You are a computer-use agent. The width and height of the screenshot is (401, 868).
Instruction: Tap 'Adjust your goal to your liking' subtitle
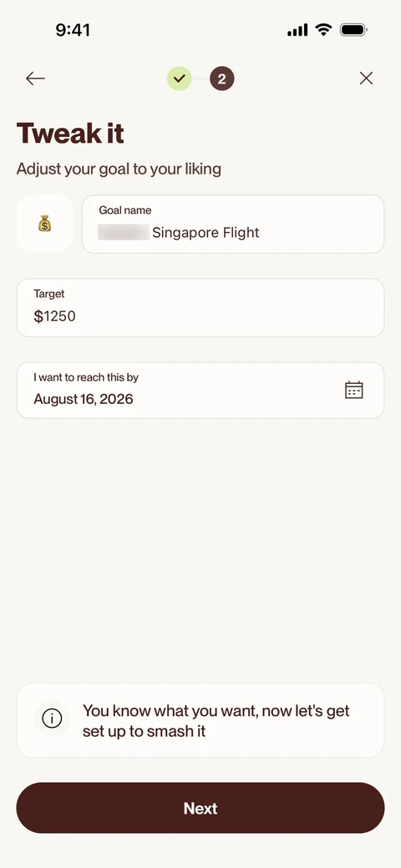tap(119, 169)
